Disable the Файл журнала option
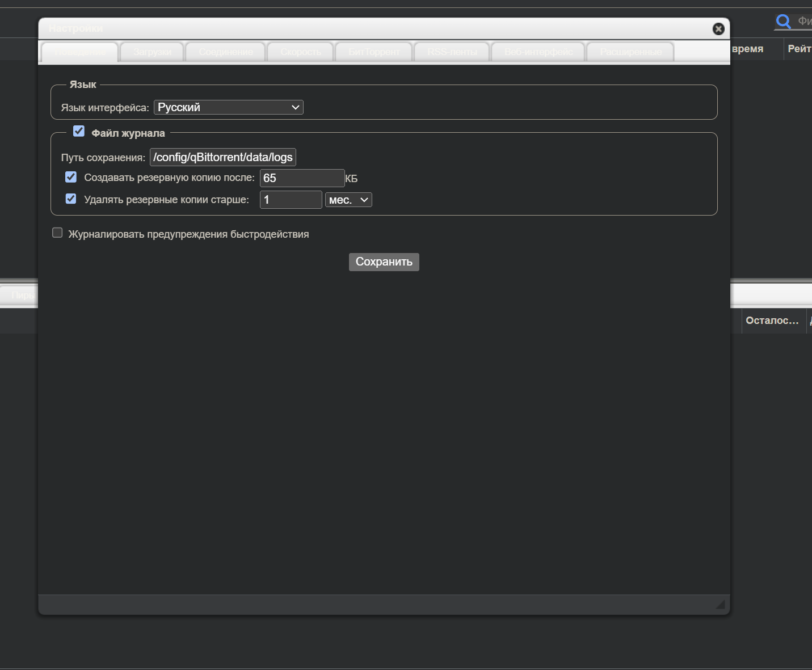This screenshot has width=812, height=670. [79, 130]
